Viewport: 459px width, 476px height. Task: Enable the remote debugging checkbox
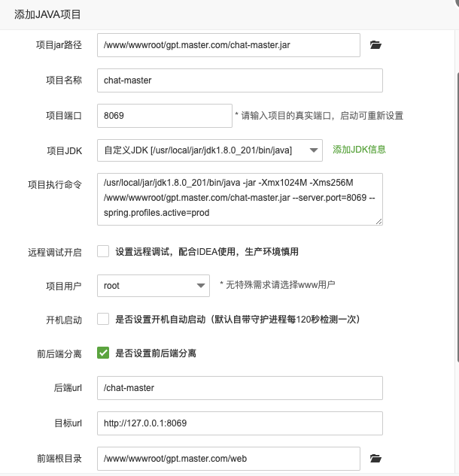[103, 251]
